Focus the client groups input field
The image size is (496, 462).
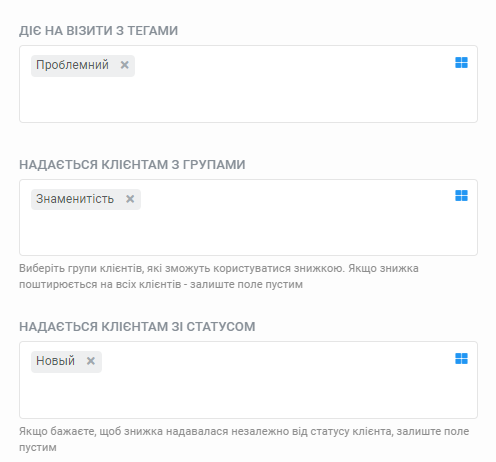click(248, 217)
